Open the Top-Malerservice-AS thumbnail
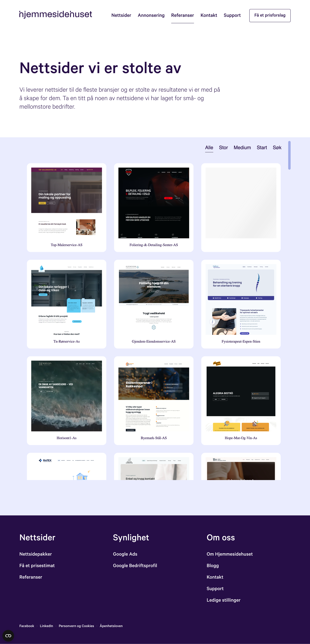The height and width of the screenshot is (644, 310). pos(66,203)
